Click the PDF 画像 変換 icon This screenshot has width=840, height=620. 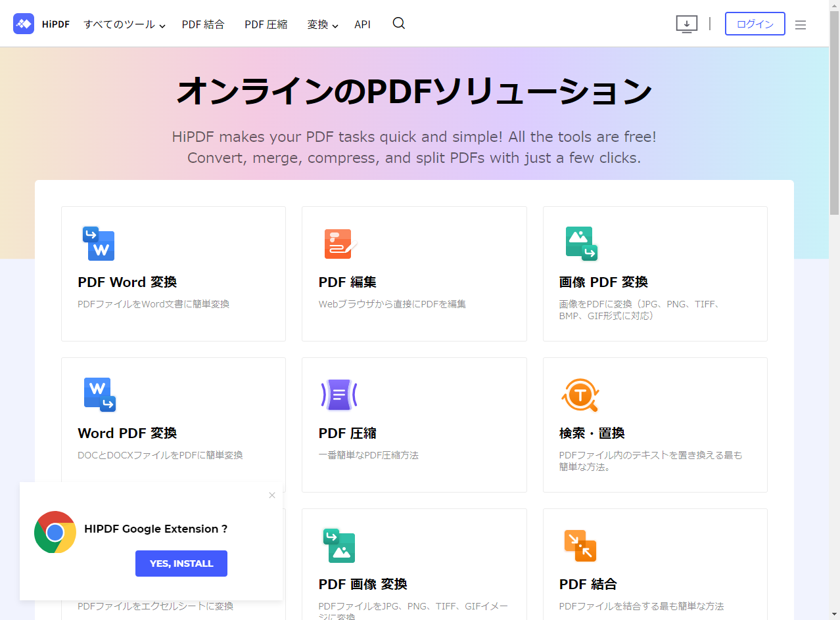click(339, 546)
